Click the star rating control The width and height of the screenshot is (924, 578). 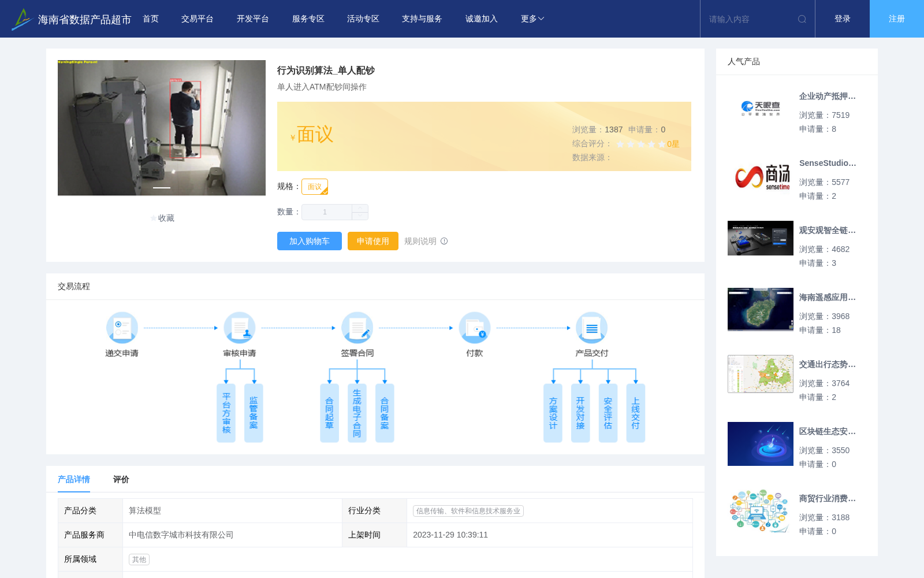coord(641,144)
